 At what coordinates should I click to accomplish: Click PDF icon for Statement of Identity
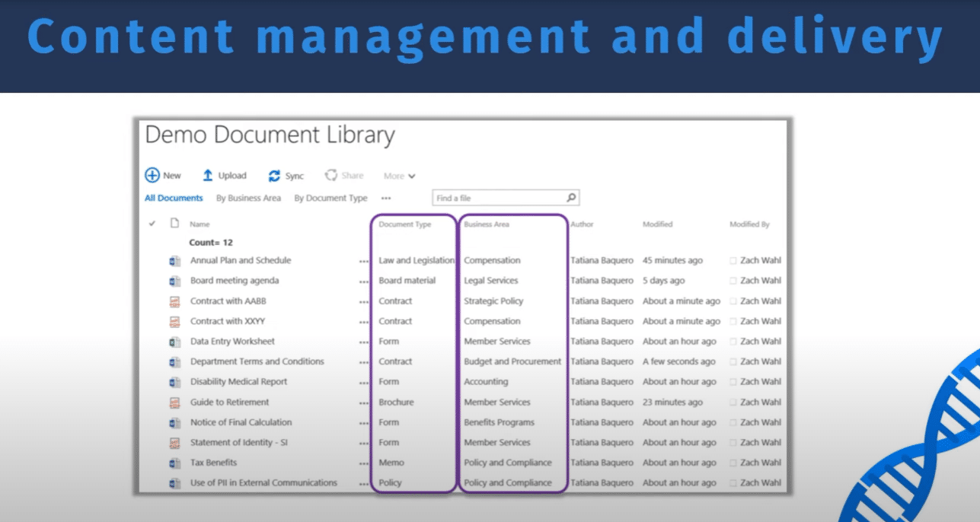[174, 442]
